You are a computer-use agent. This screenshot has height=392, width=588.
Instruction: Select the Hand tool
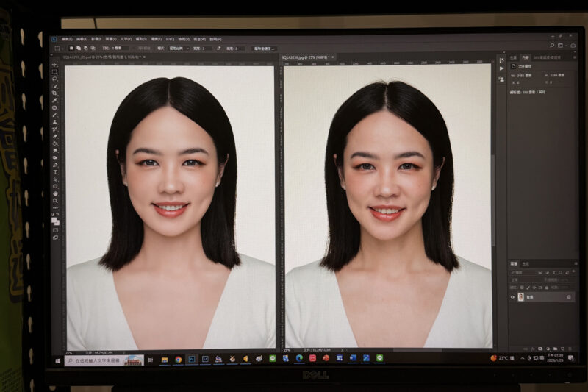tap(54, 193)
